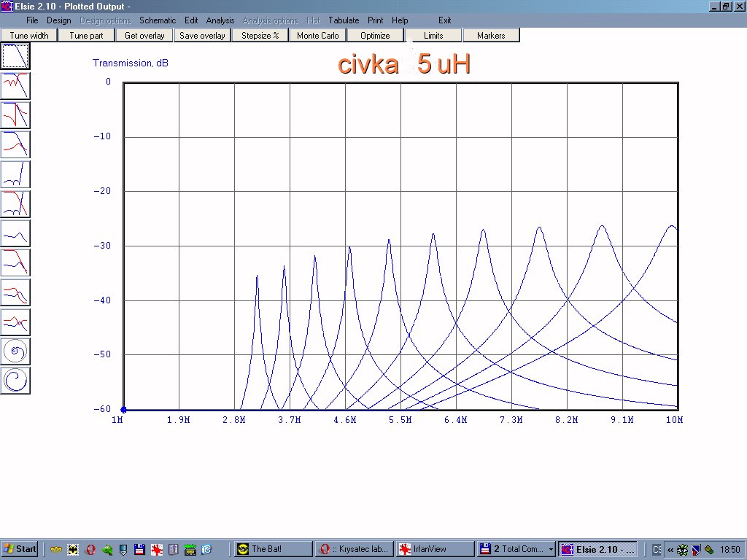747x560 pixels.
Task: Switch to Krysatec lab Opera taskbar window
Action: pyautogui.click(x=355, y=549)
